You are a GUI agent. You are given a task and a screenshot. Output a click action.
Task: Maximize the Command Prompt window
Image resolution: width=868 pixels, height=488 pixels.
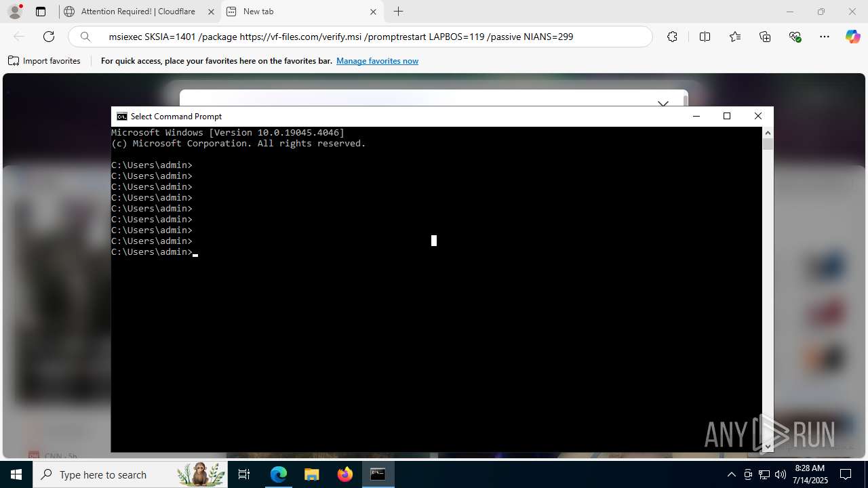click(x=727, y=117)
